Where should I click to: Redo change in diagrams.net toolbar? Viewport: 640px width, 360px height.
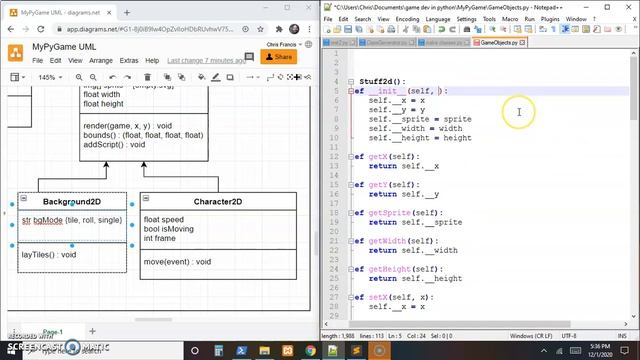[127, 77]
